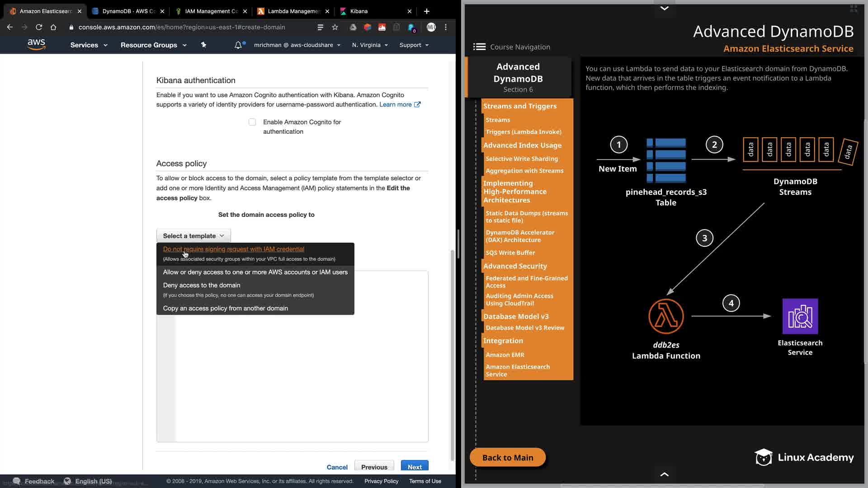Reload the page with refresh icon
The image size is (868, 488).
[39, 27]
